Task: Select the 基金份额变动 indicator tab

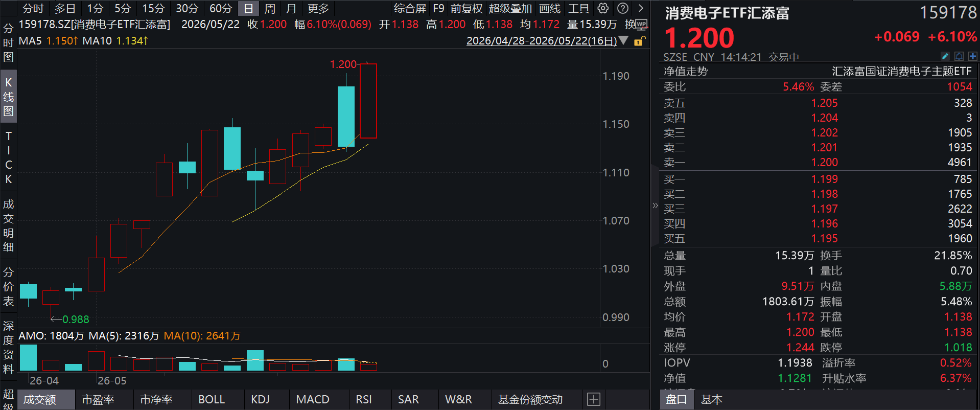Action: (530, 399)
